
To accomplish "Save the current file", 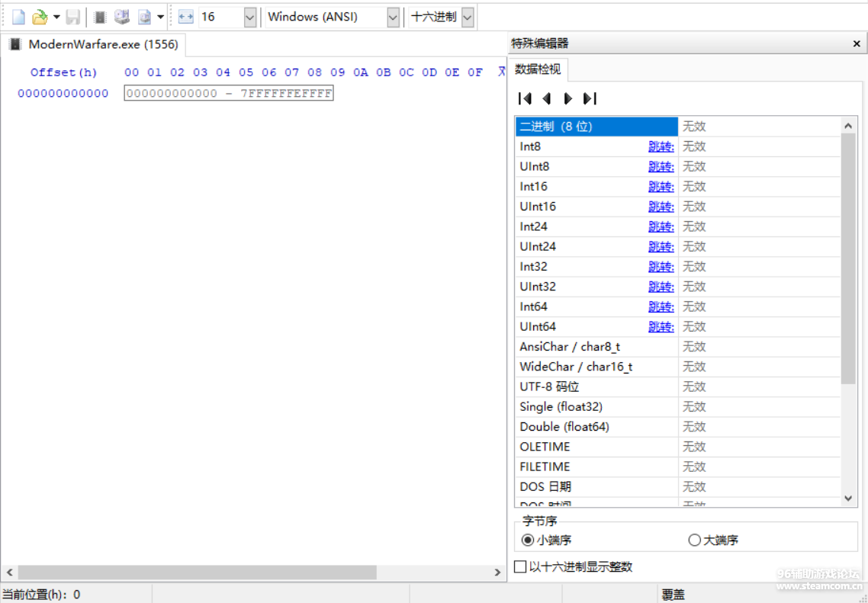I will (72, 16).
